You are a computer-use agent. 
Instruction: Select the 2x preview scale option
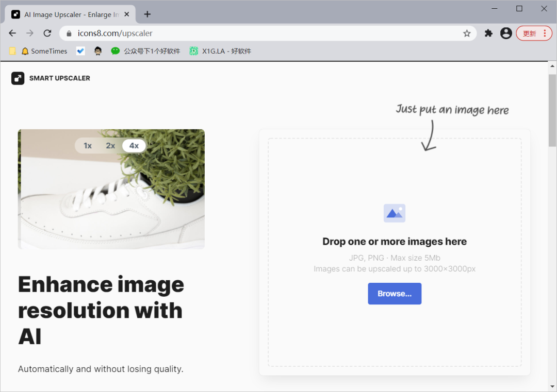pyautogui.click(x=110, y=146)
